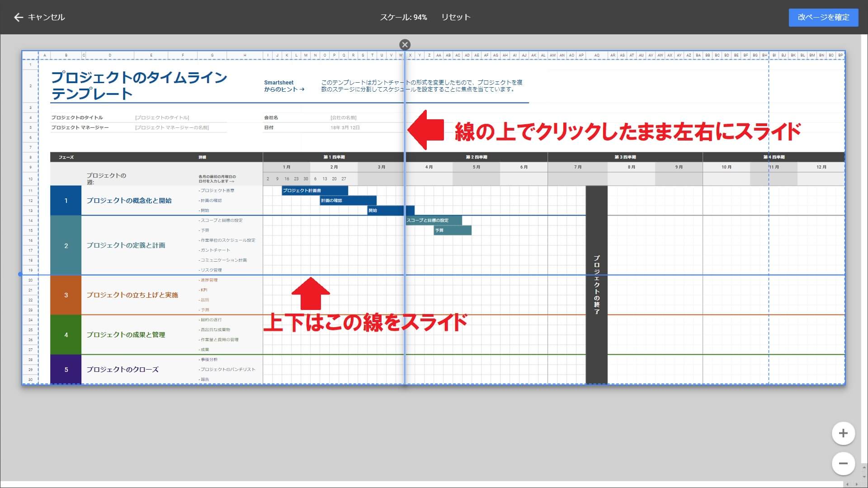Click the プロジェクトのパンチリスト detail item
Viewport: 868px width, 488px height.
(227, 370)
